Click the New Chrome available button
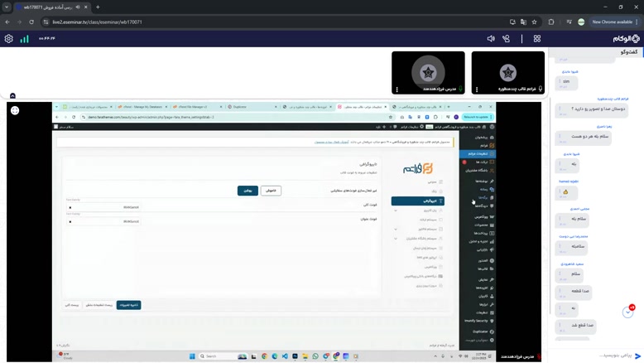The height and width of the screenshot is (363, 644). click(613, 22)
